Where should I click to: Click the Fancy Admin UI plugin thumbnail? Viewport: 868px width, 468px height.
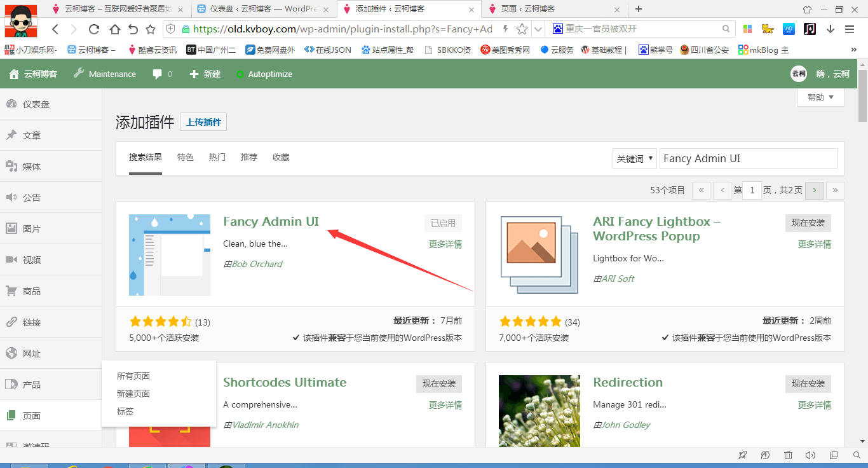point(170,255)
